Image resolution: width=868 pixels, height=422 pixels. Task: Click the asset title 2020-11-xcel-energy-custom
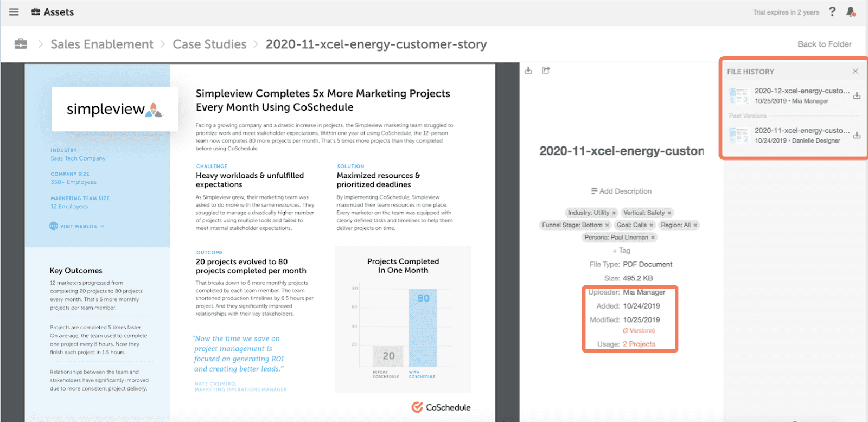coord(622,151)
